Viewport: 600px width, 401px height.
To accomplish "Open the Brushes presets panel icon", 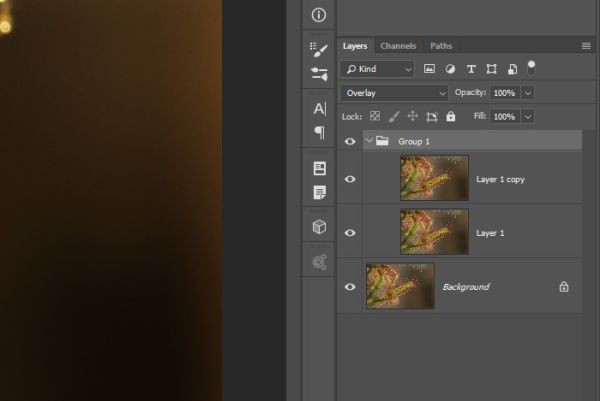I will 319,73.
